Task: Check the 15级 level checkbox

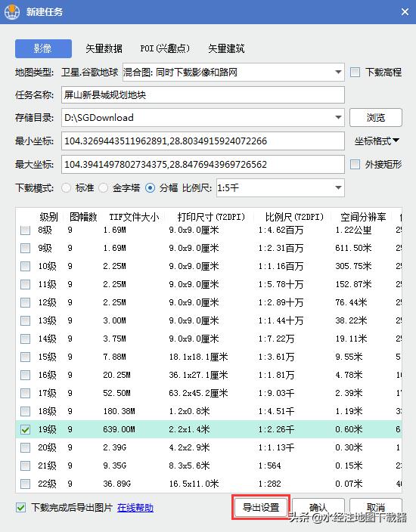Action: (x=25, y=357)
